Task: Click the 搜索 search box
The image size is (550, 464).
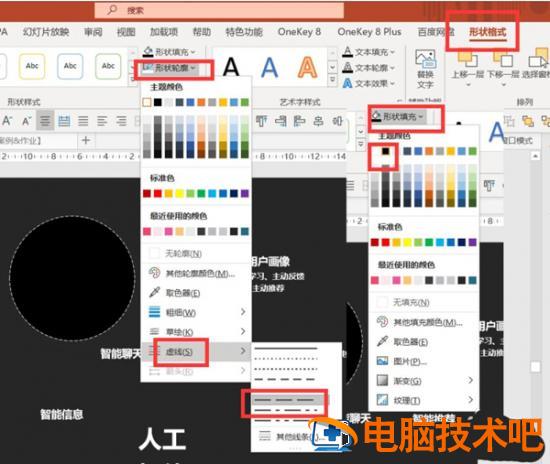Action: point(219,10)
